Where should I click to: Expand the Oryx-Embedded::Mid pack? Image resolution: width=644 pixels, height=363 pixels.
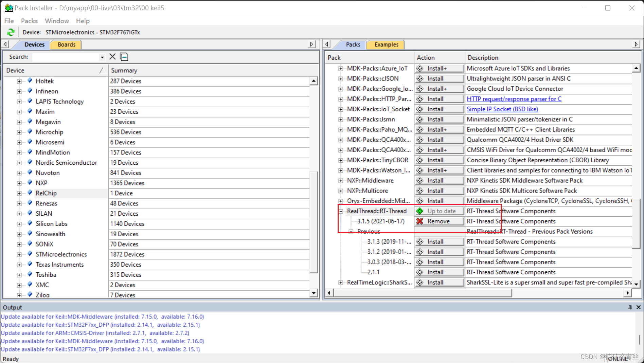tap(341, 201)
